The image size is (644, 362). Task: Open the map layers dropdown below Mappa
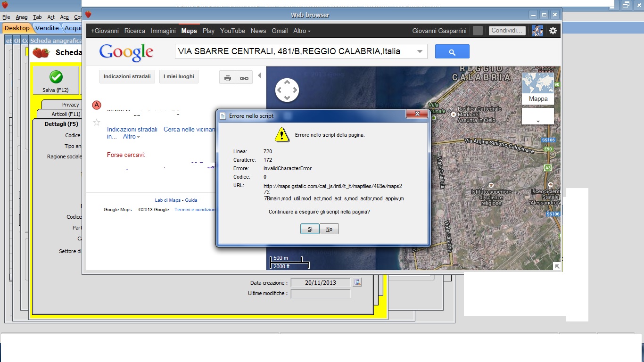[x=538, y=116]
